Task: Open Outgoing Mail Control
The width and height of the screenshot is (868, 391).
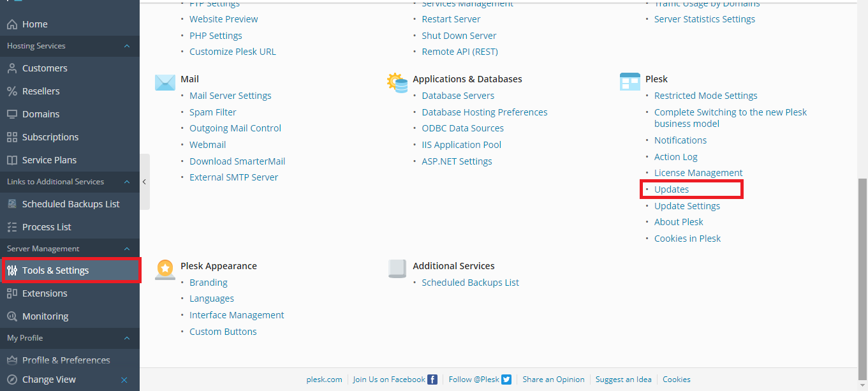Action: 235,128
